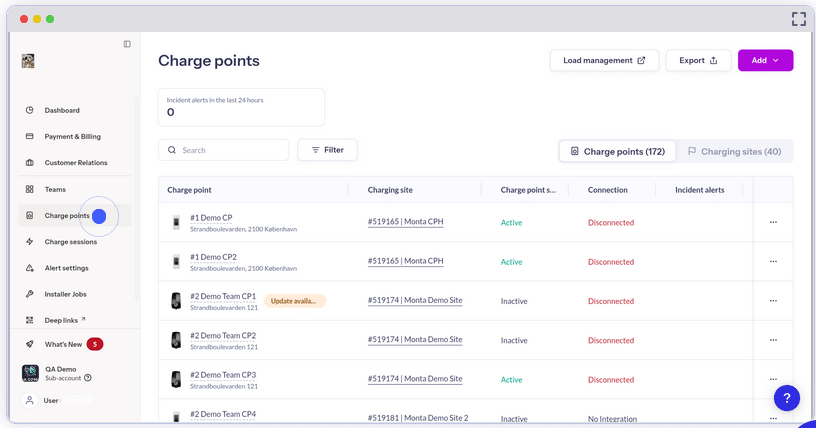Screen dimensions: 816x428
Task: Click the Search input field
Action: 223,150
